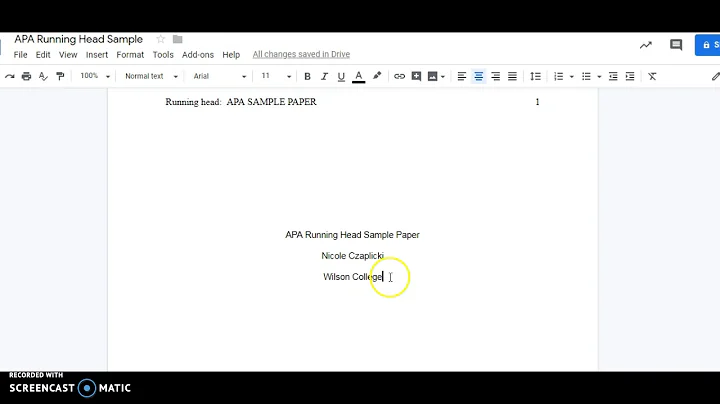Open the Help menu
720x404 pixels.
coord(231,55)
